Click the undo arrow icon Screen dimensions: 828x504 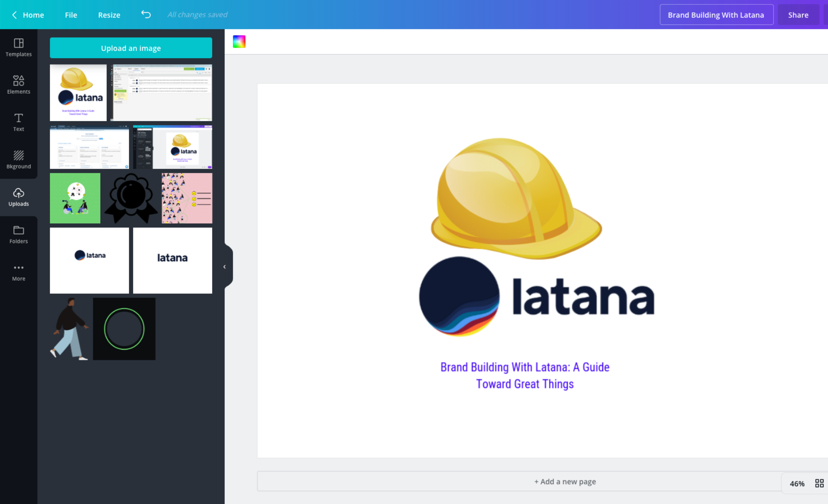(x=146, y=14)
